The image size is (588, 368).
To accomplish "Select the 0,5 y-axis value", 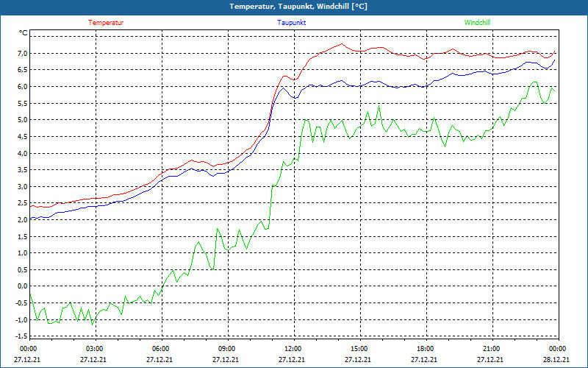I will tap(23, 269).
